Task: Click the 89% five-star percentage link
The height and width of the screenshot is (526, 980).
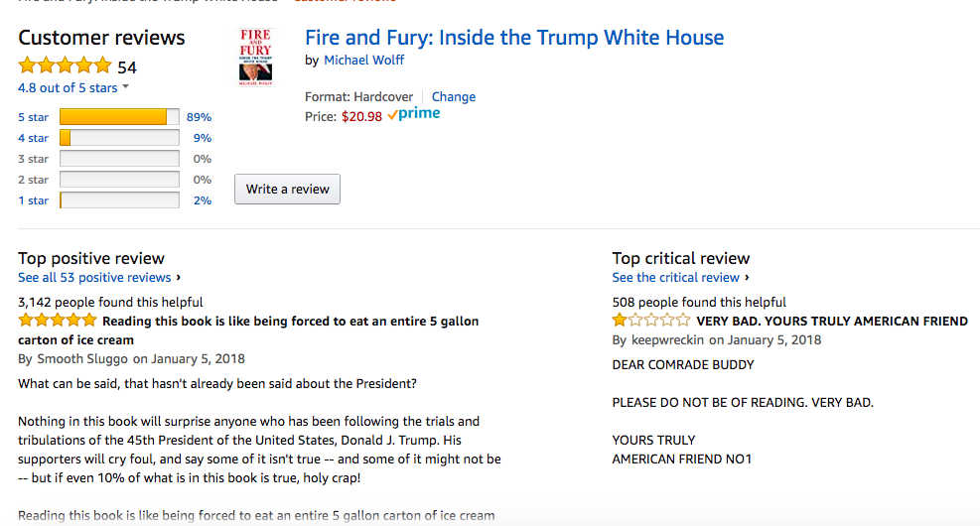Action: pos(199,117)
